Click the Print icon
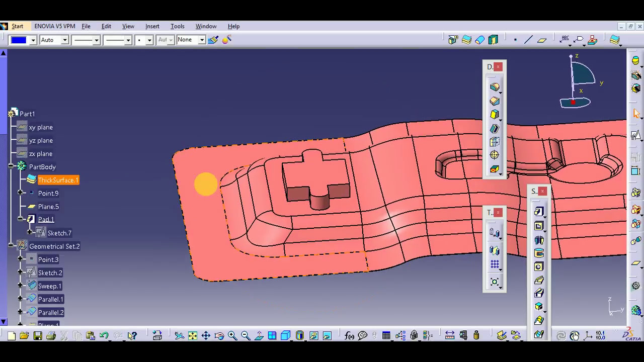The height and width of the screenshot is (362, 644). coord(51,336)
